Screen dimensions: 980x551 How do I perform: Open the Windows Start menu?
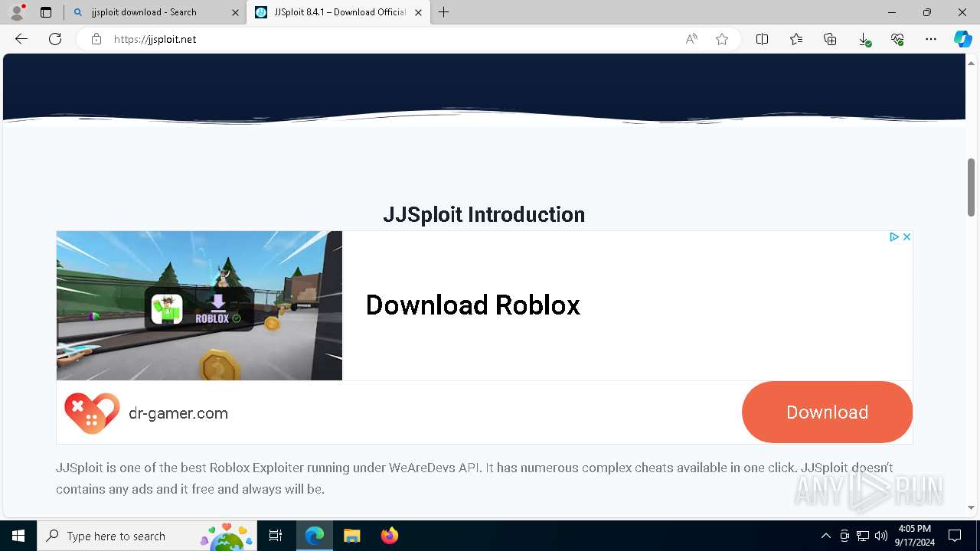tap(18, 536)
